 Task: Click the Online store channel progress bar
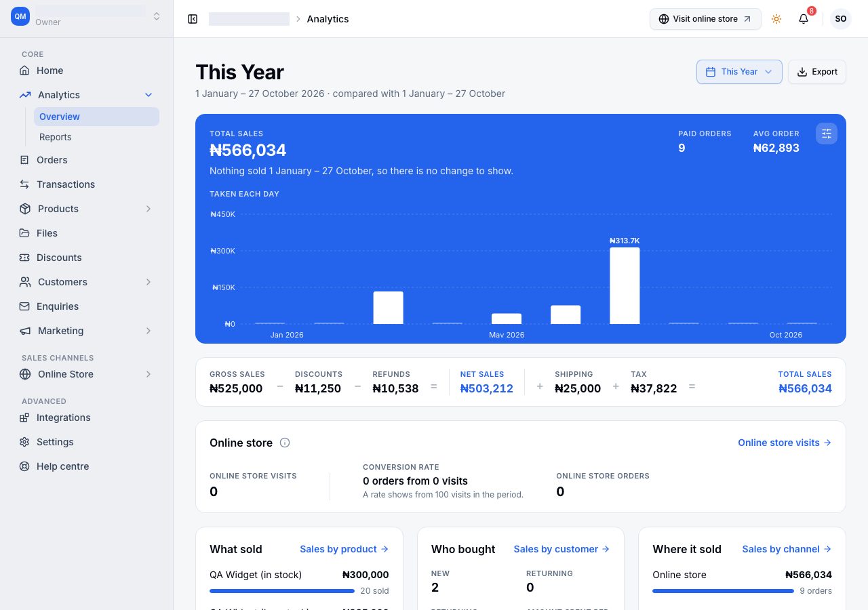tap(723, 591)
